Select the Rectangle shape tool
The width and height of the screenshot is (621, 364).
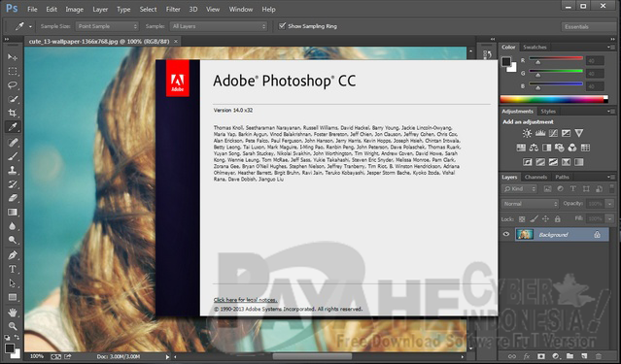(x=13, y=297)
